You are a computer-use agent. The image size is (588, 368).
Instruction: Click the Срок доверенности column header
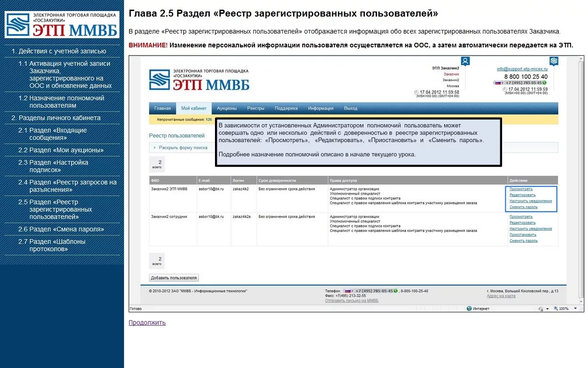[292, 180]
